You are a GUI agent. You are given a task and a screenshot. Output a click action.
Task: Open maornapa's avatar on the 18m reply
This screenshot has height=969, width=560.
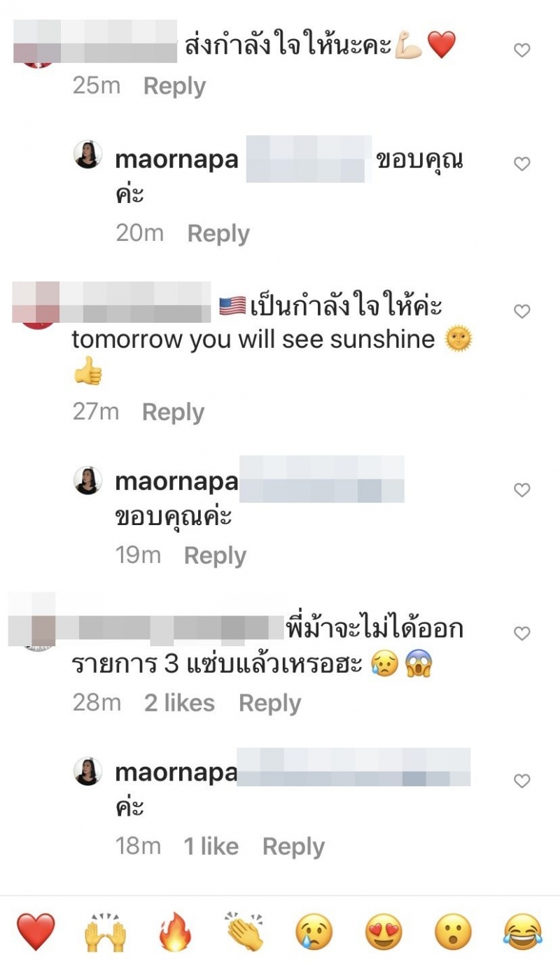(88, 772)
